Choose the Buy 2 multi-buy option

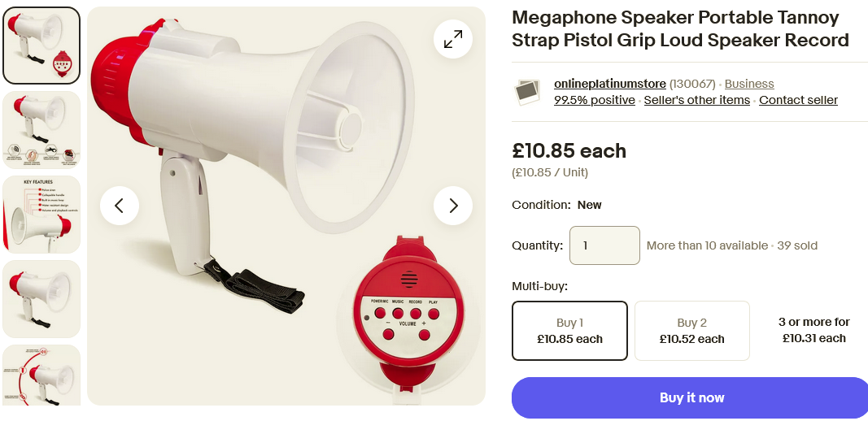pos(691,331)
